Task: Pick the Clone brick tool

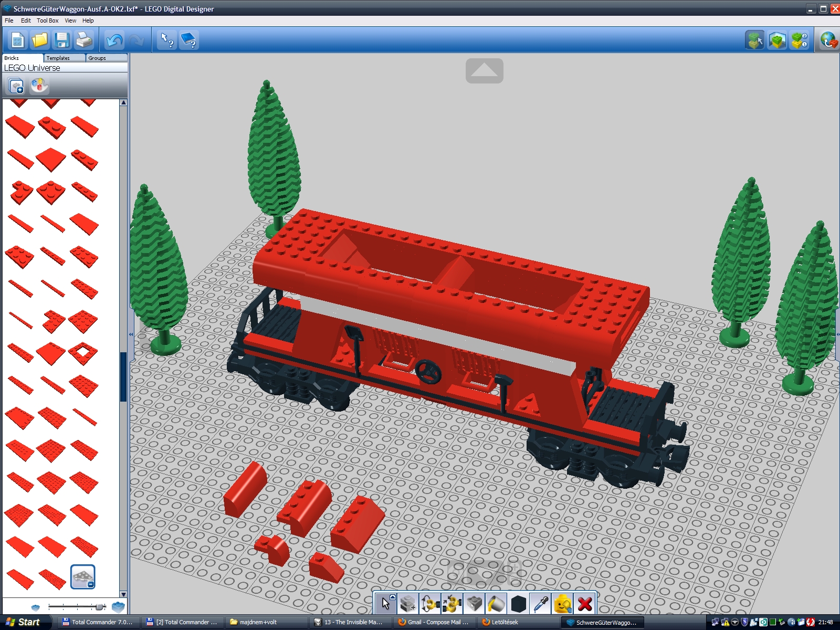Action: coord(408,604)
